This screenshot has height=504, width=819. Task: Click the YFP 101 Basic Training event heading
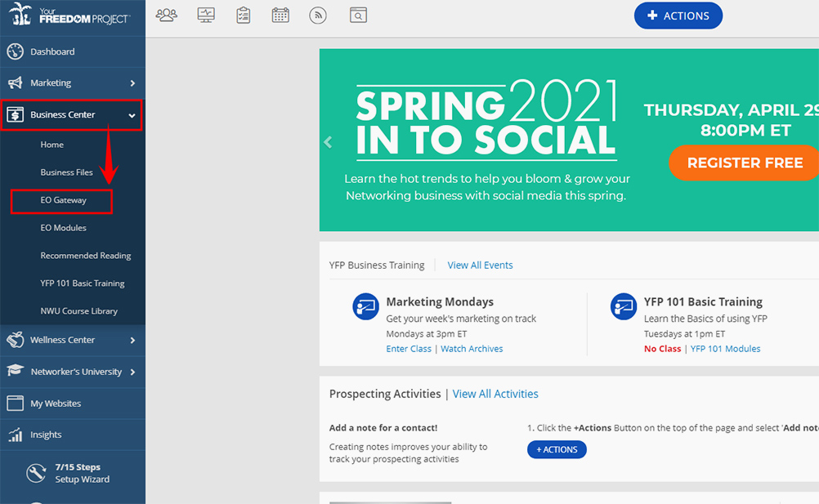[x=703, y=301]
